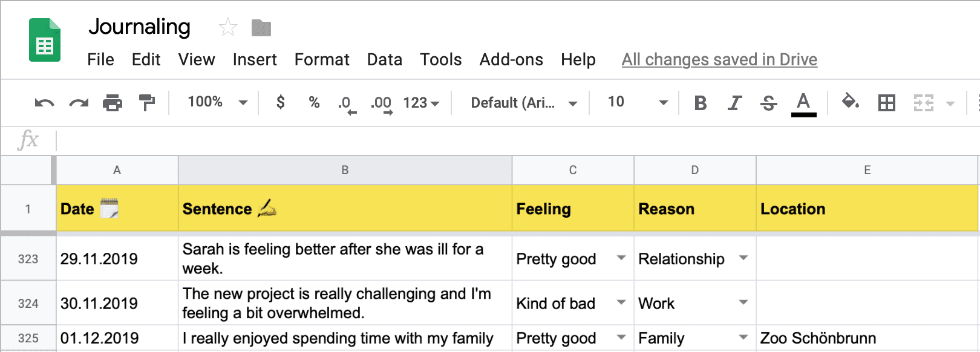Star the Journaling document
Viewport: 980px width, 352px height.
228,27
